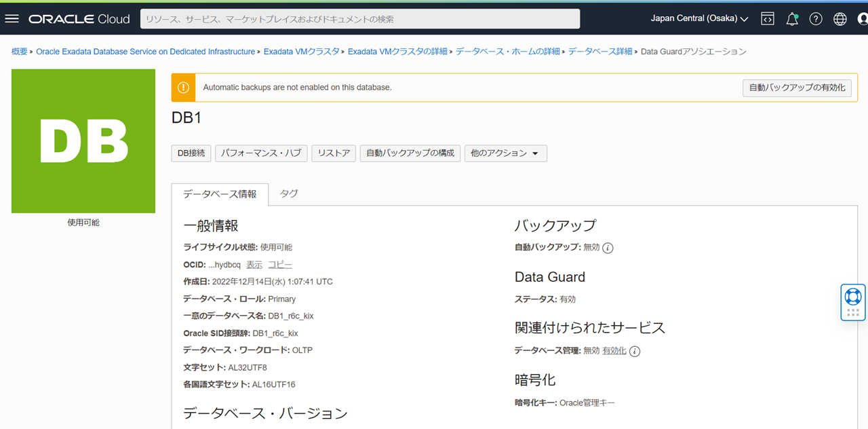Focus the resource search input field
The width and height of the screenshot is (868, 429).
click(359, 19)
